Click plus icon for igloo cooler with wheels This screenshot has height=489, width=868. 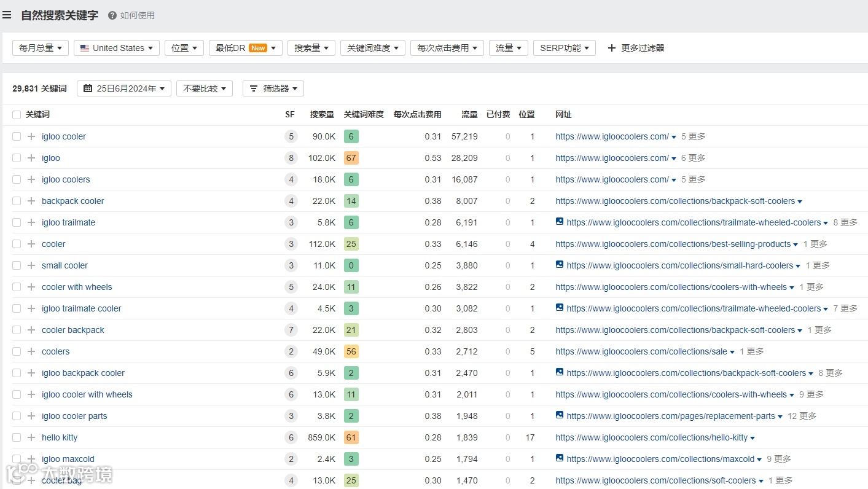click(31, 394)
